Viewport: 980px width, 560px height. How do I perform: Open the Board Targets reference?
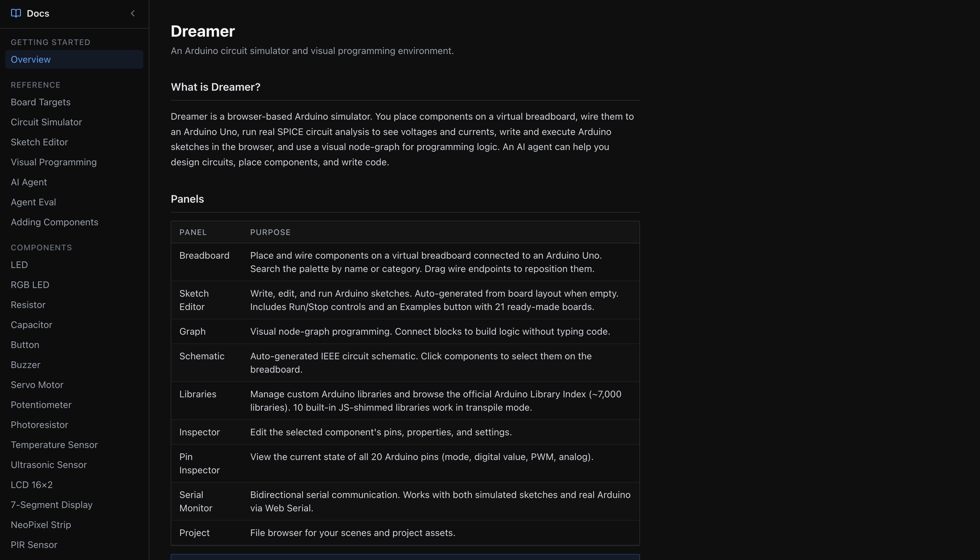click(41, 102)
